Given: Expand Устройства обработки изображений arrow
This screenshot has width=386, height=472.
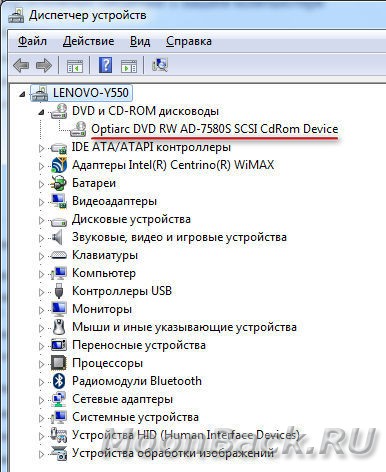Looking at the screenshot, I should pos(41,454).
